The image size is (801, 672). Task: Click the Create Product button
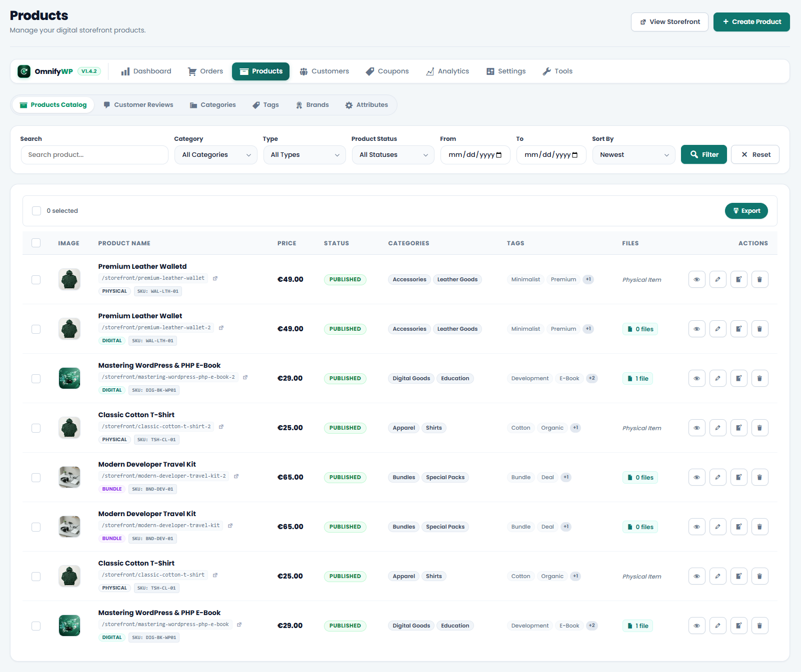(x=751, y=22)
